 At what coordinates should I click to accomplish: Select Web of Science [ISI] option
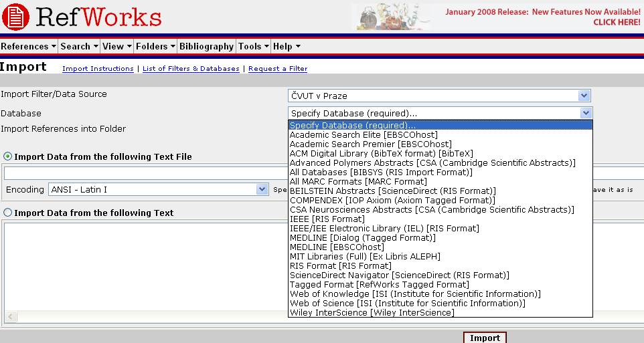point(440,303)
